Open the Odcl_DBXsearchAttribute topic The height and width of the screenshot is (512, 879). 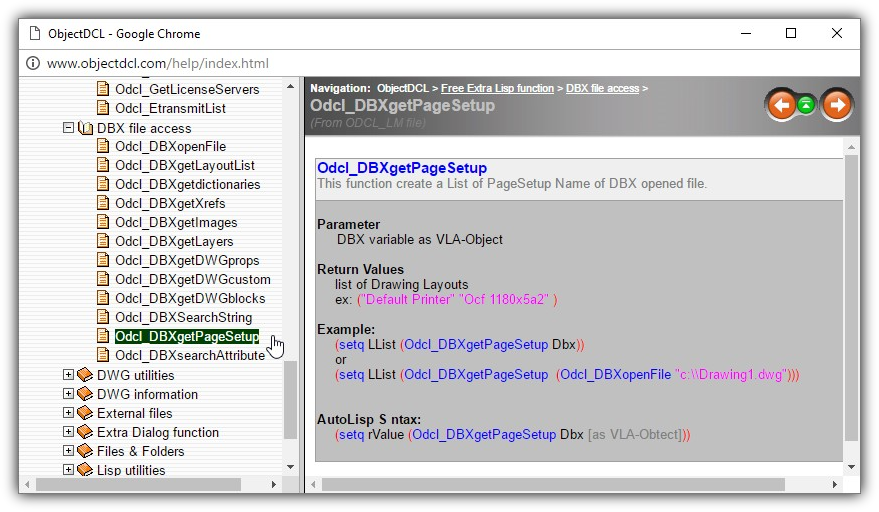190,356
